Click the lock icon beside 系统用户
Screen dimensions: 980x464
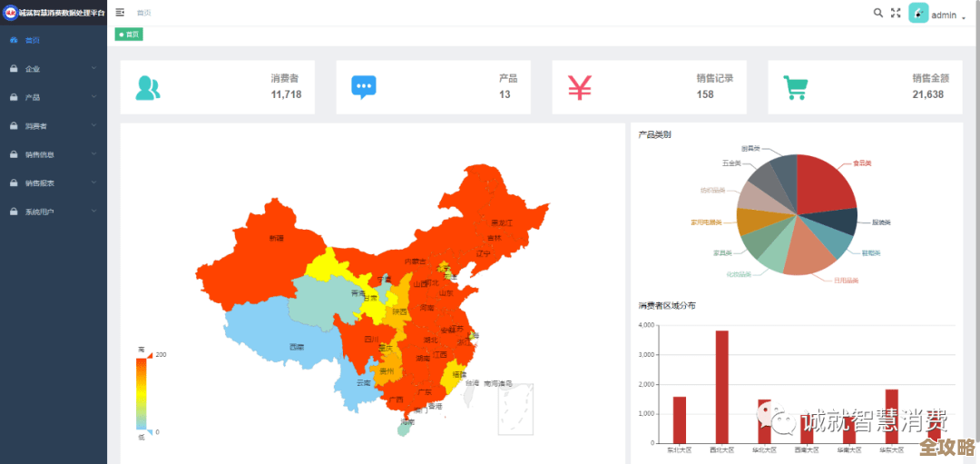(x=14, y=212)
